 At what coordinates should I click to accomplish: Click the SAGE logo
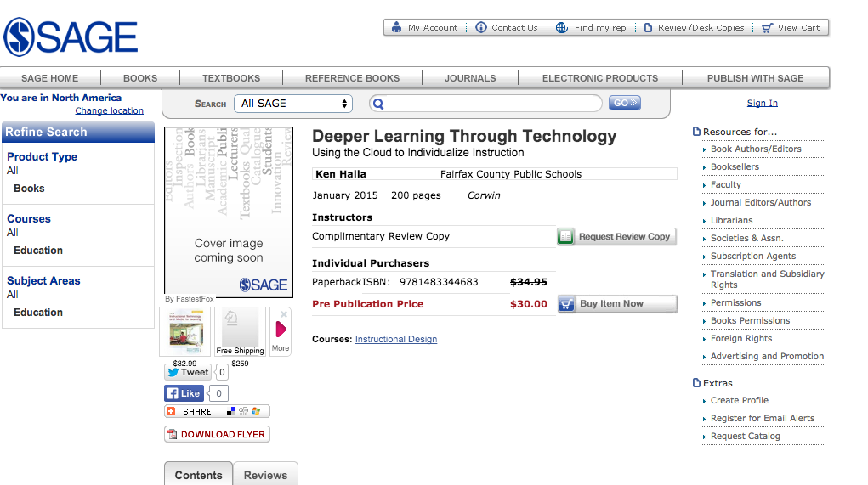[71, 37]
